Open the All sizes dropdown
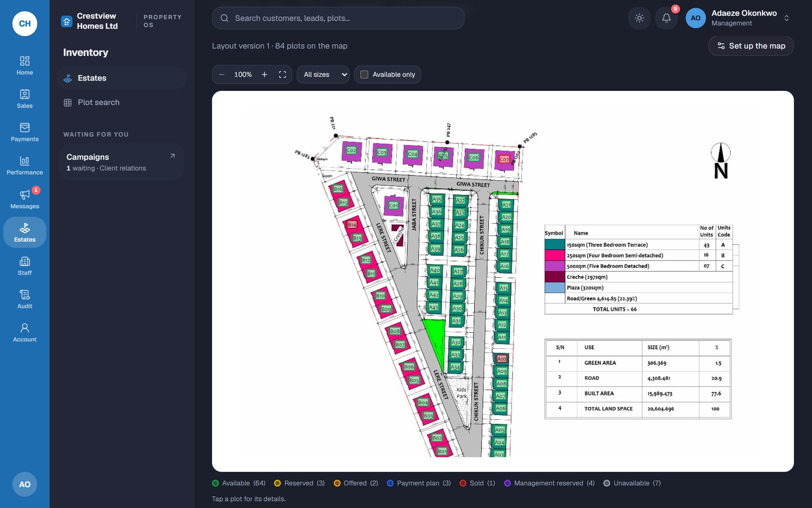This screenshot has height=508, width=812. click(x=323, y=74)
